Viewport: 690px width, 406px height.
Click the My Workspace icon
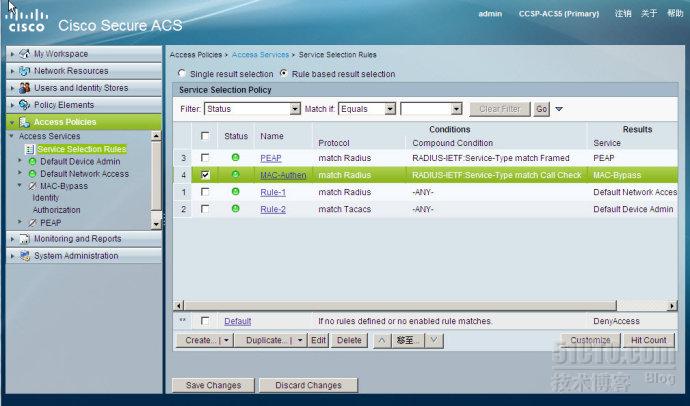(24, 54)
